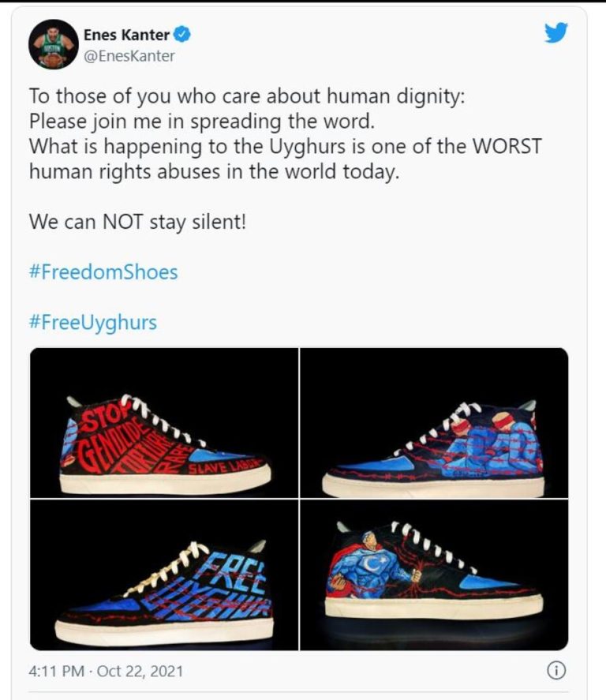Click the 4:11 PM Oct 22, 2021 timestamp
This screenshot has width=606, height=700.
pyautogui.click(x=106, y=671)
